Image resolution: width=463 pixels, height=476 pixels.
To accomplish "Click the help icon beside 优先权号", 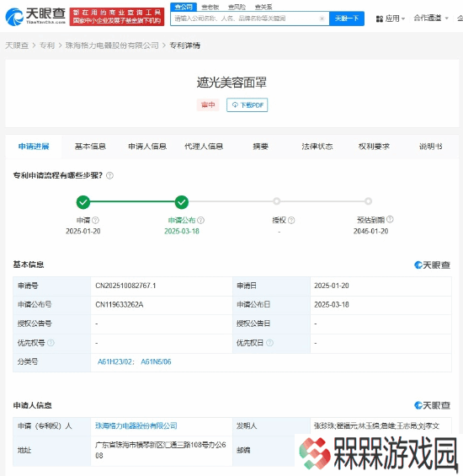I will [51, 343].
